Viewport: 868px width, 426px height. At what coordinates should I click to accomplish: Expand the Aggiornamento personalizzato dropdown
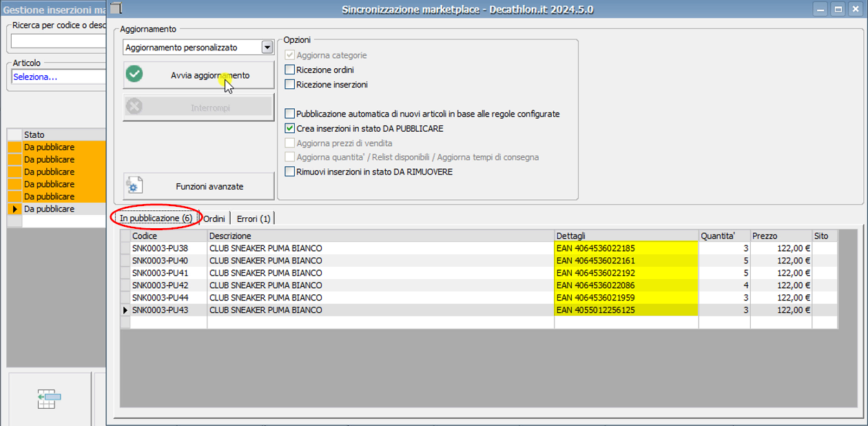(x=267, y=48)
